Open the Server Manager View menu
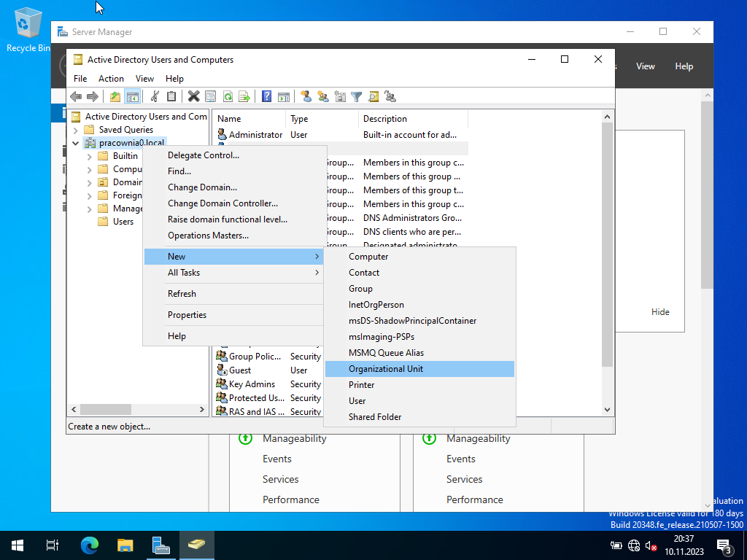The width and height of the screenshot is (747, 560). tap(645, 66)
